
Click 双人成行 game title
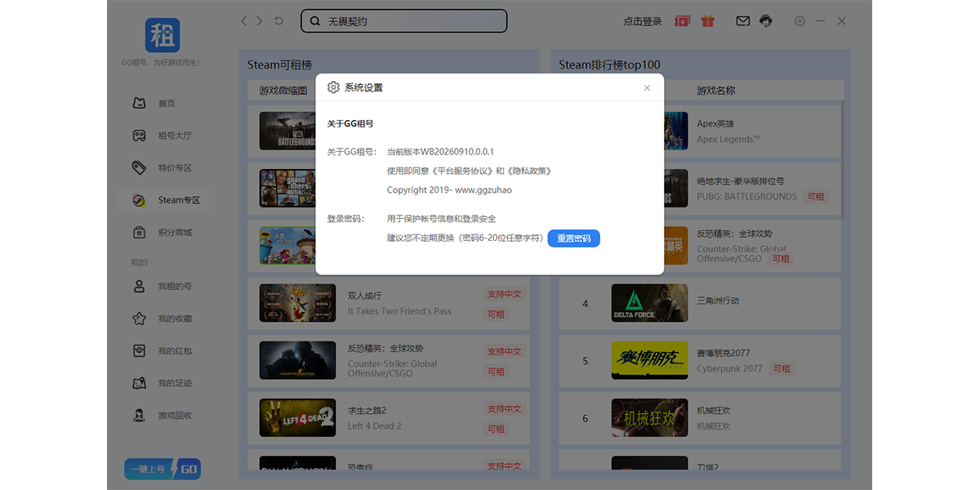[x=364, y=296]
